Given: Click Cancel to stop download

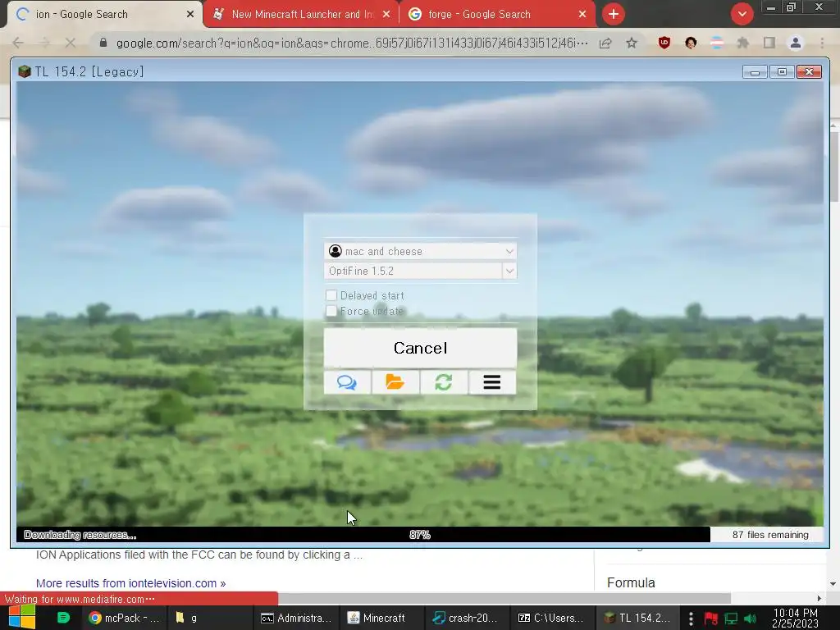Looking at the screenshot, I should 420,348.
